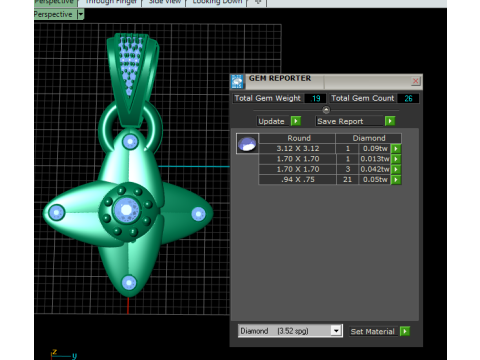This screenshot has width=480, height=360.
Task: Select the .94 X .75 size cell
Action: [298, 180]
